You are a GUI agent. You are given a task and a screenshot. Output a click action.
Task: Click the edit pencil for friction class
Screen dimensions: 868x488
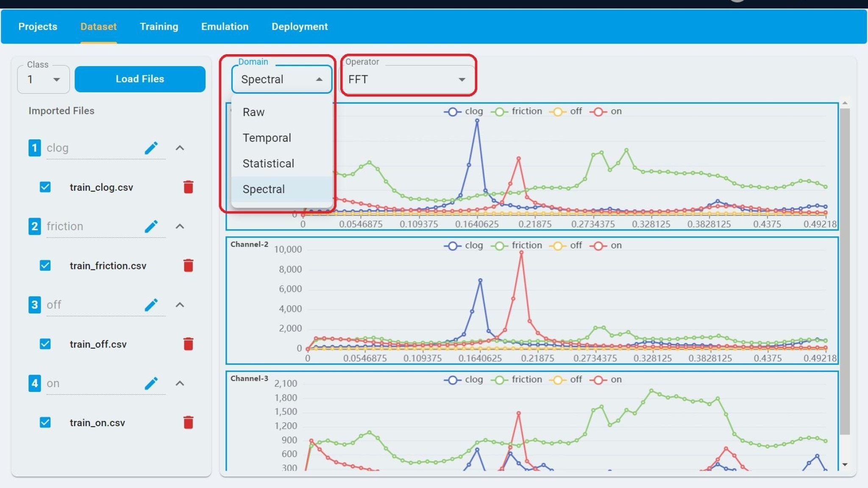pos(151,226)
